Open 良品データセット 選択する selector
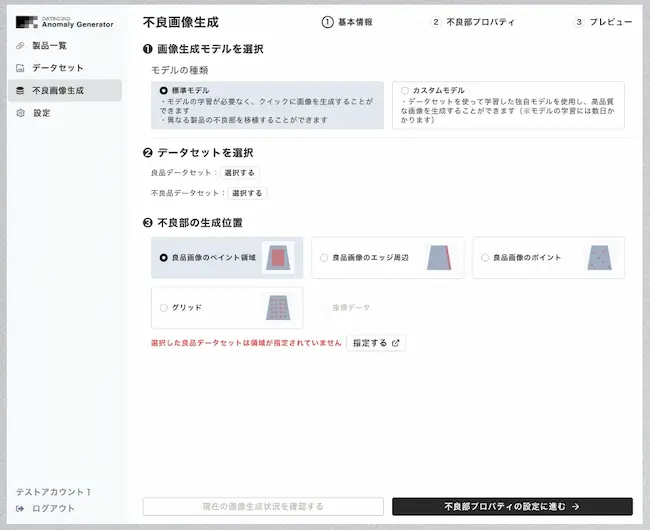Image resolution: width=650 pixels, height=530 pixels. click(239, 173)
